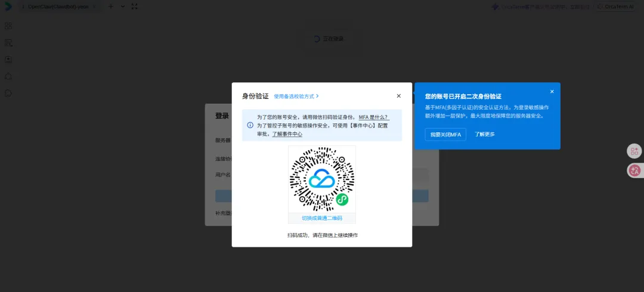The image size is (644, 292).
Task: Click the 您的账号已开启二次身份验证 heading
Action: point(463,97)
